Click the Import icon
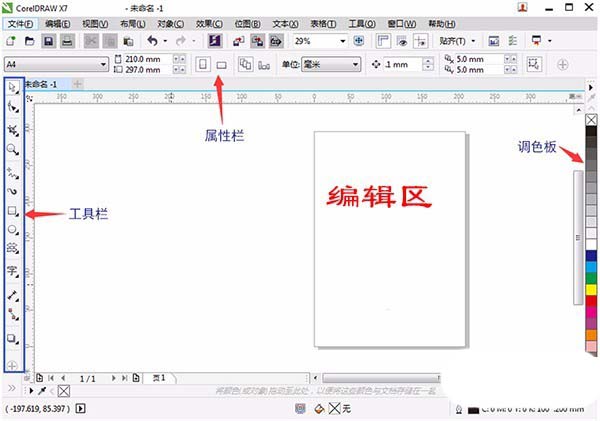 coord(239,41)
